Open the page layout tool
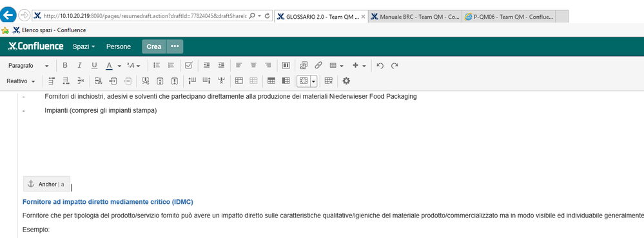Image resolution: width=644 pixels, height=238 pixels. [x=286, y=65]
